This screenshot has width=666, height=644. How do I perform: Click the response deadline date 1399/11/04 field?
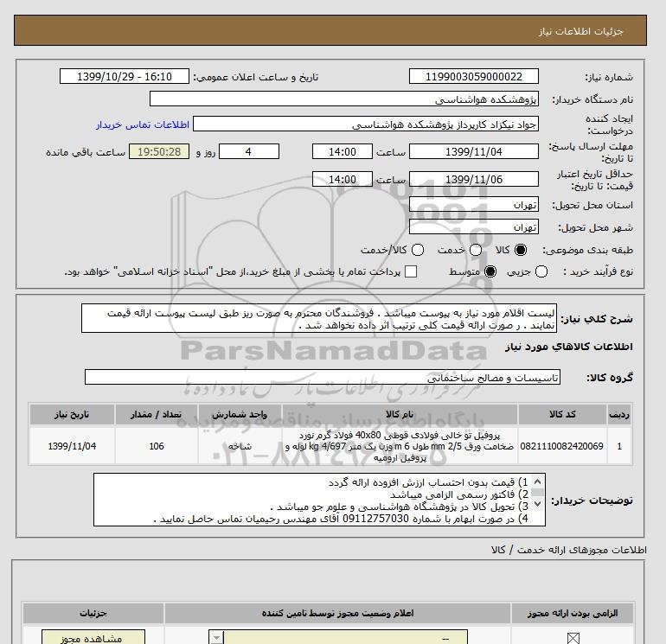coord(474,151)
